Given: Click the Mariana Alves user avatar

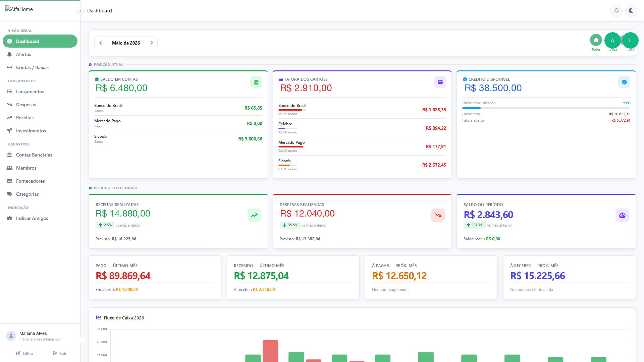Looking at the screenshot, I should coord(11,336).
